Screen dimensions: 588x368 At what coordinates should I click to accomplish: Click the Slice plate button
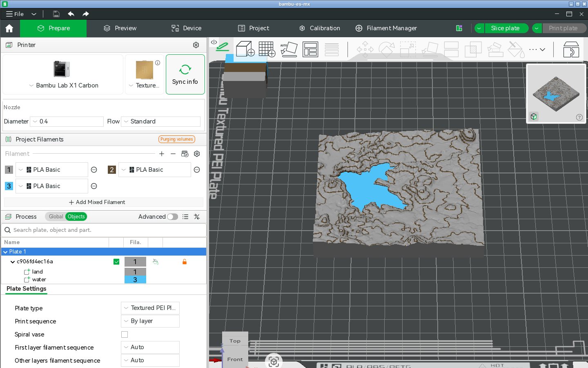506,28
